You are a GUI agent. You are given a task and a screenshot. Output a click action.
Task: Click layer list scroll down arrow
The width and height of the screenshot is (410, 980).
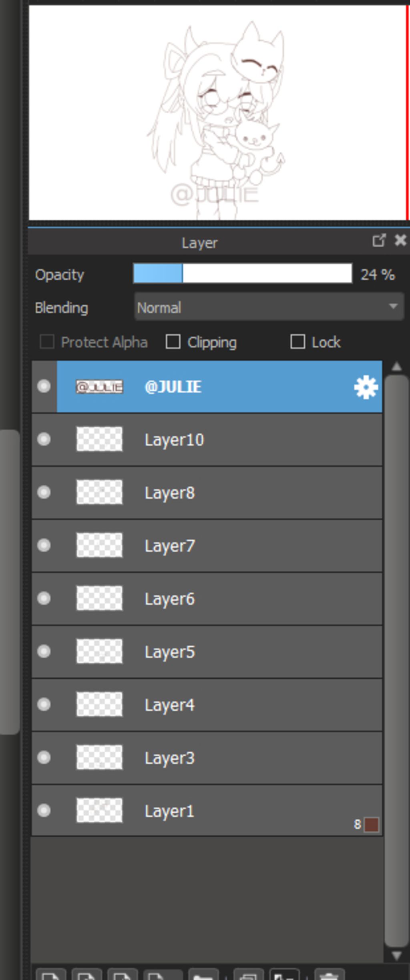coord(396,956)
